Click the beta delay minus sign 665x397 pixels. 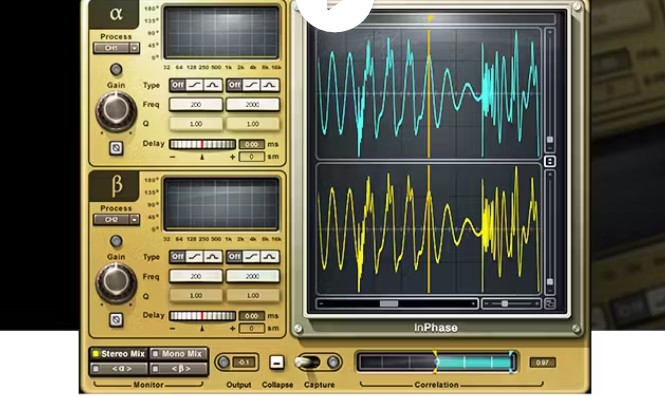tap(172, 329)
